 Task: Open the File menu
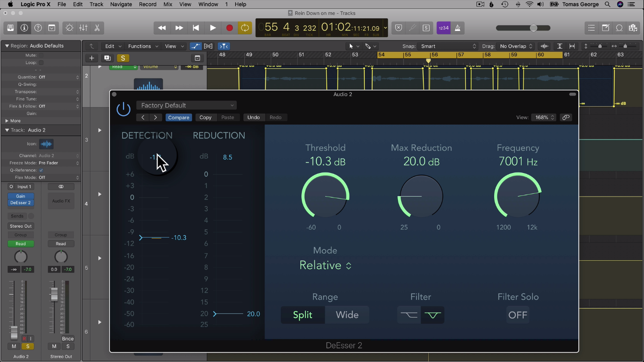tap(61, 4)
